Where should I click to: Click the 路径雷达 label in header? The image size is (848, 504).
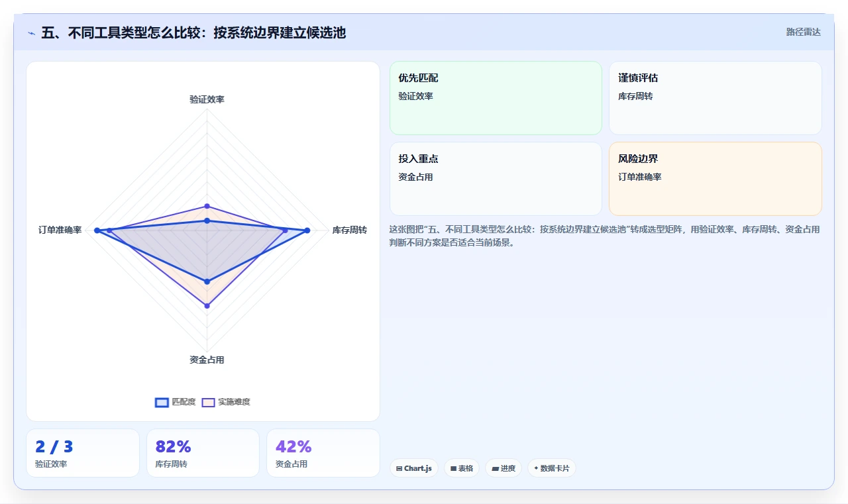coord(803,32)
